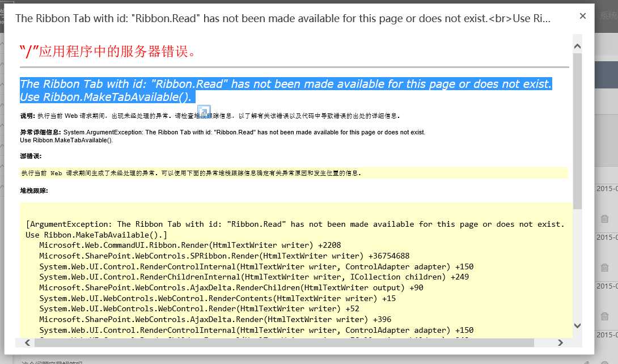Screen dimensions: 618x364
Task: Click the highlighted italic Ribbon.Read error message
Action: (286, 90)
